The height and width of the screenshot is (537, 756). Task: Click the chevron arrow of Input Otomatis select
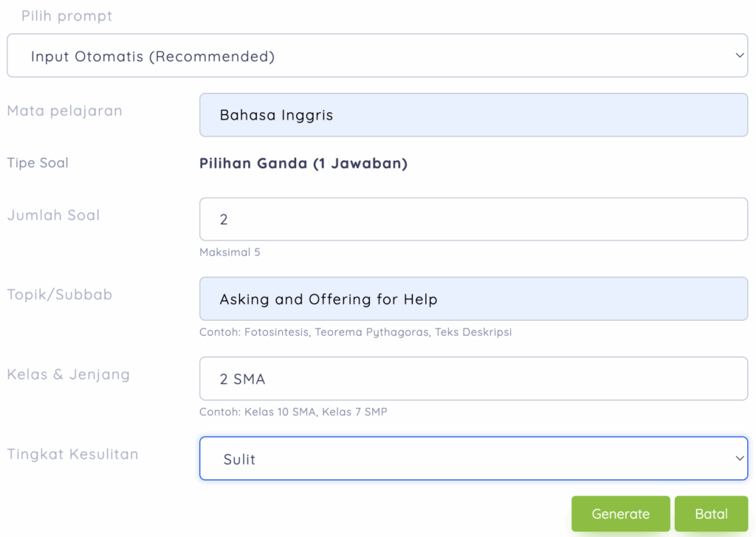(x=740, y=56)
